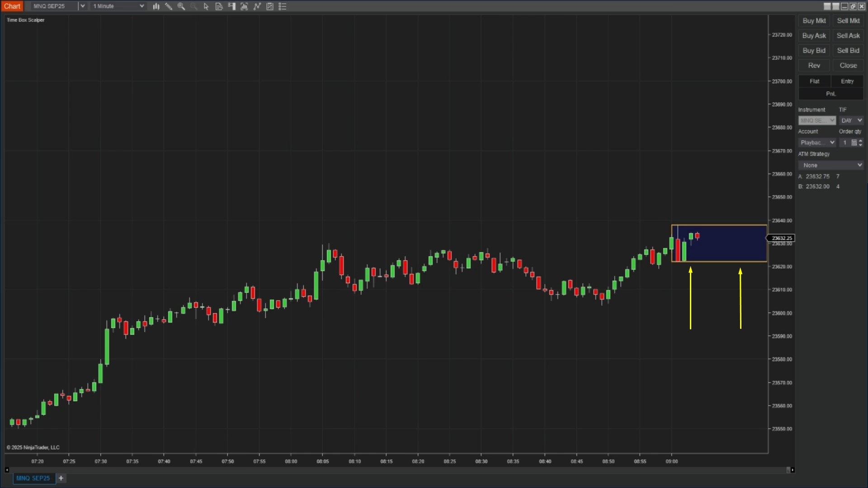Click the Buy Mkt button
868x488 pixels.
[x=813, y=21]
